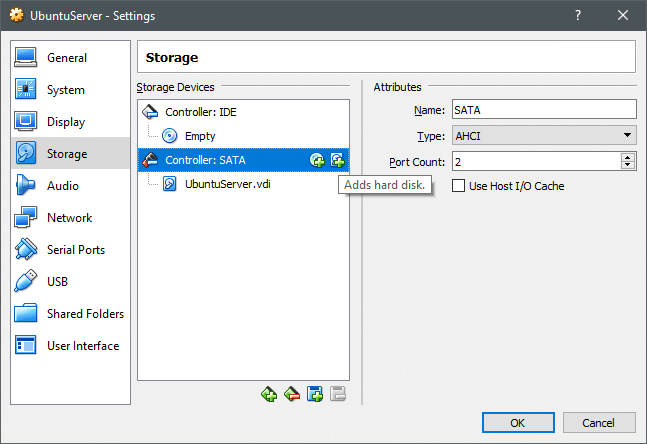647x444 pixels.
Task: Click the Cancel button
Action: [599, 423]
